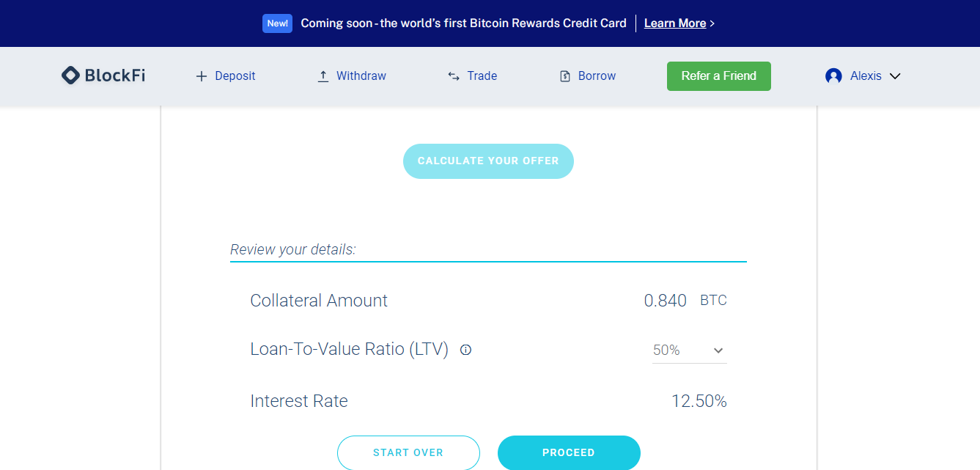Navigate to Borrow
The height and width of the screenshot is (470, 980).
pyautogui.click(x=597, y=76)
